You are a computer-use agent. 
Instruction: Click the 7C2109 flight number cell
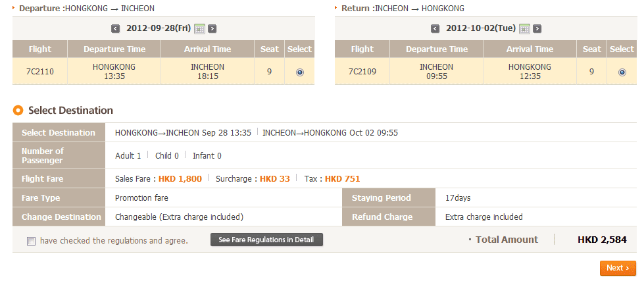[362, 72]
